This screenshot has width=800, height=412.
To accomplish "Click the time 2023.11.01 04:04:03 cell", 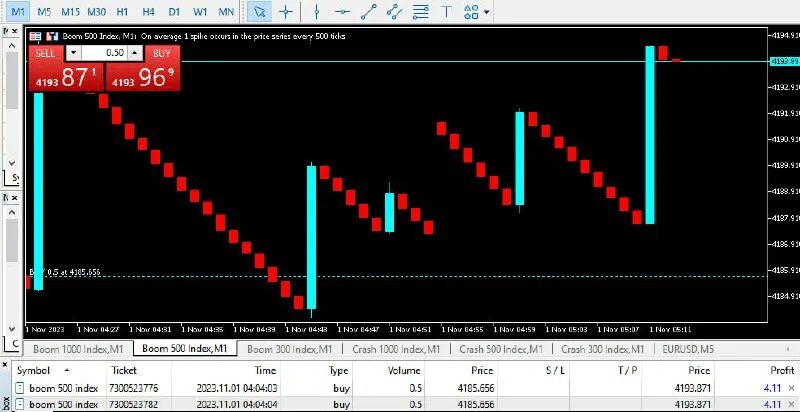I will click(x=237, y=389).
